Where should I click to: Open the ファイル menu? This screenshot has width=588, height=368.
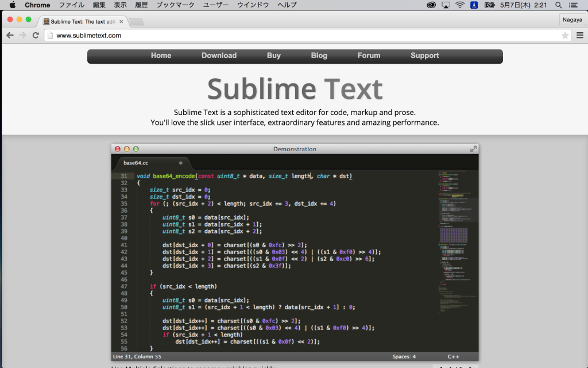72,5
